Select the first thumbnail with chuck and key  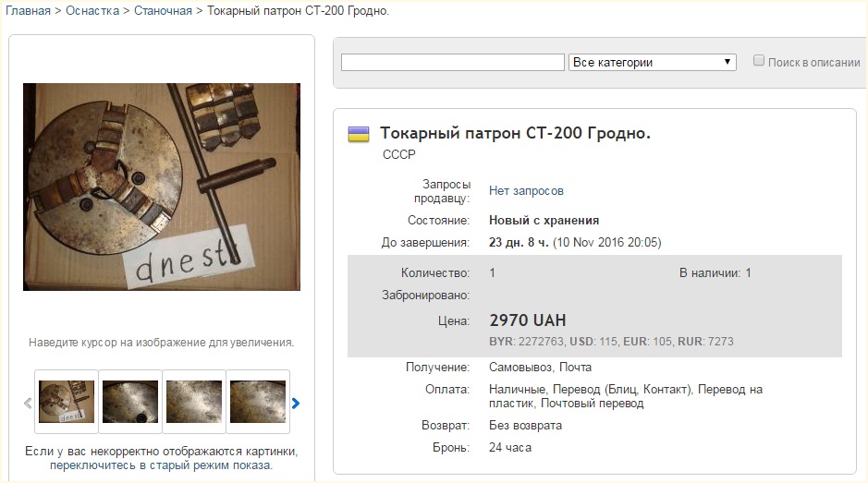(67, 402)
